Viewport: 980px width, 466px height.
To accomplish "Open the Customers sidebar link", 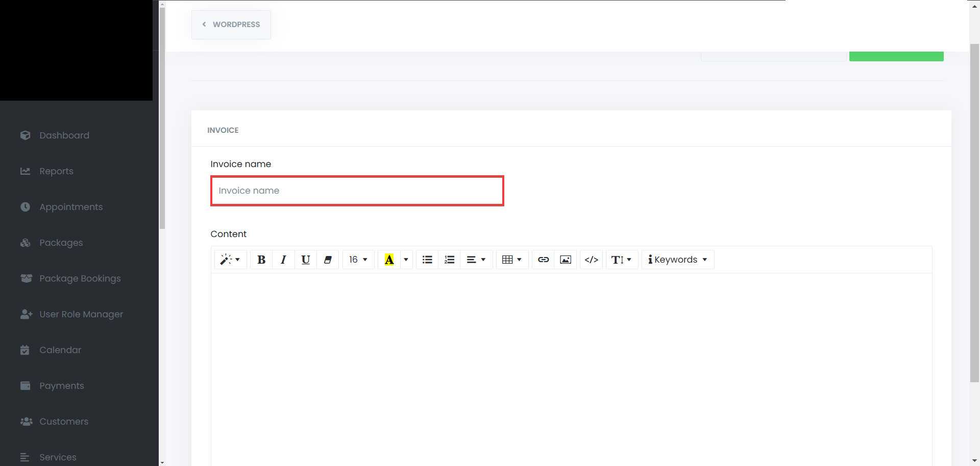I will (64, 422).
